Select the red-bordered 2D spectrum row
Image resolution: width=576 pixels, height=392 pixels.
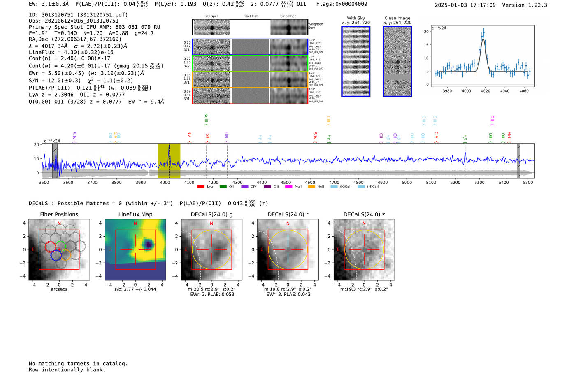point(250,95)
